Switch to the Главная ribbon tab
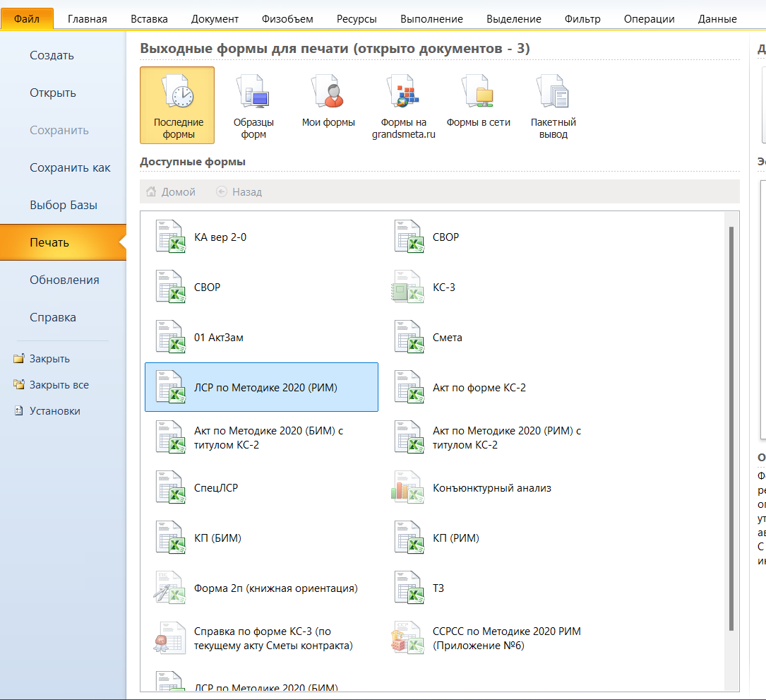Image resolution: width=766 pixels, height=700 pixels. [x=88, y=19]
